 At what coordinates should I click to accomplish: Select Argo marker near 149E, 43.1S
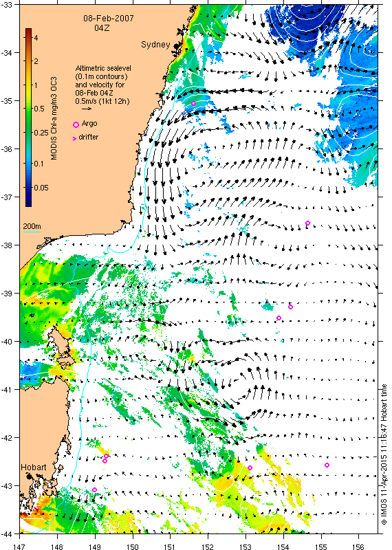click(94, 489)
